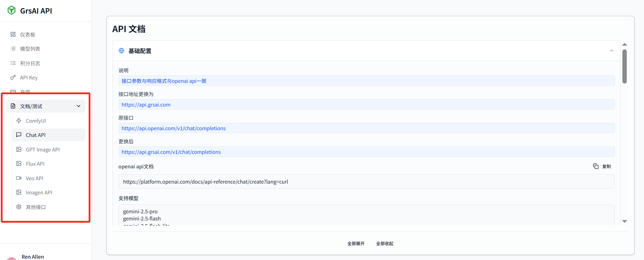Select Flux API menu item
Viewport: 644px width, 260px height.
click(49, 164)
